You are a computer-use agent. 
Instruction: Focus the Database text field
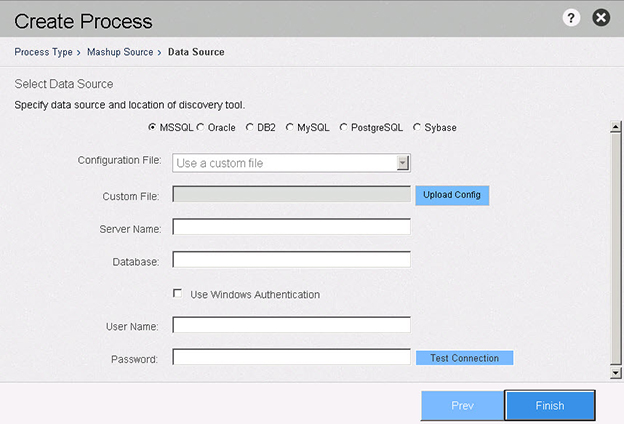(291, 260)
